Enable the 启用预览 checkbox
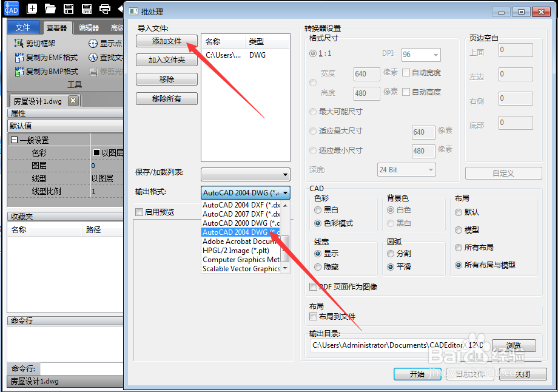Image resolution: width=558 pixels, height=392 pixels. 139,212
